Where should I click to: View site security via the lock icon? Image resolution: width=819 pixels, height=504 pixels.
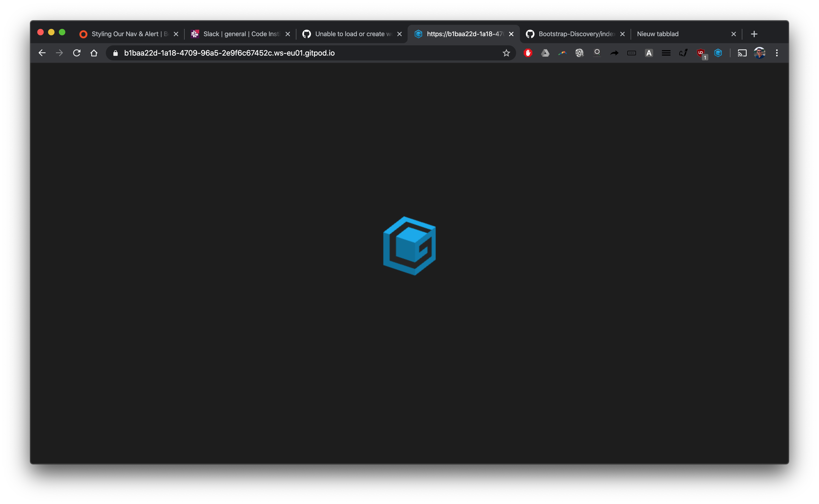click(x=115, y=53)
